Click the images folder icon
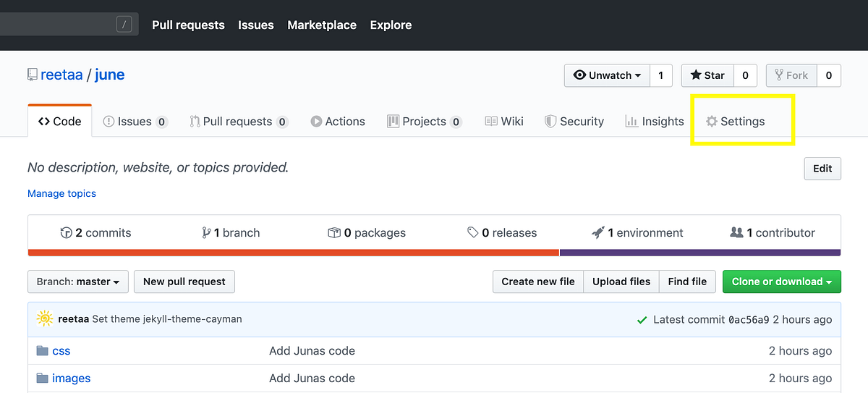This screenshot has width=868, height=393. pyautogui.click(x=42, y=378)
